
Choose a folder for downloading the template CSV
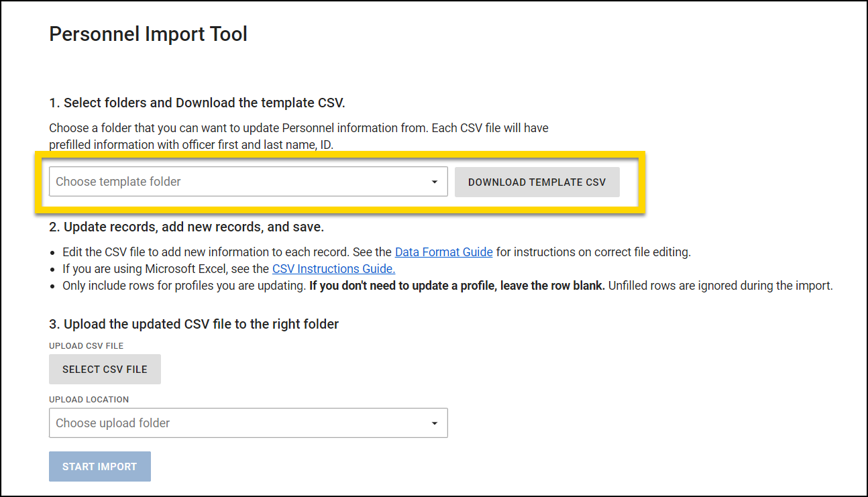tap(248, 181)
